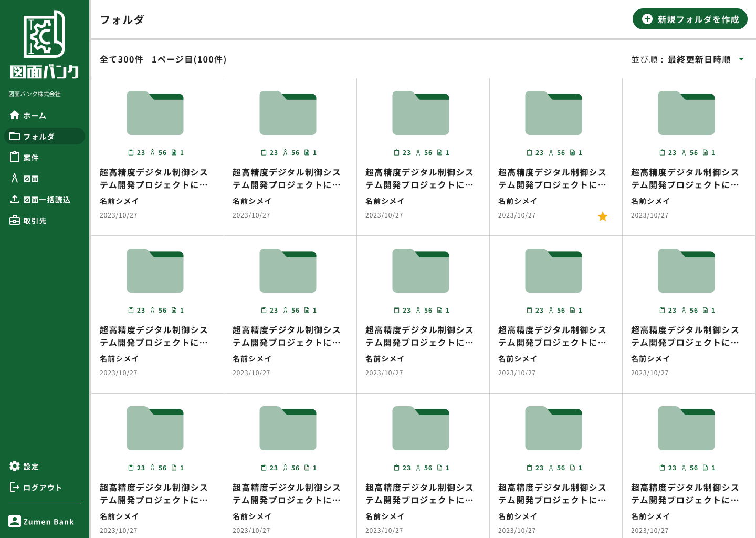Screen dimensions: 756x538
Task: Select the フォルダ sidebar menu item
Action: click(x=45, y=136)
